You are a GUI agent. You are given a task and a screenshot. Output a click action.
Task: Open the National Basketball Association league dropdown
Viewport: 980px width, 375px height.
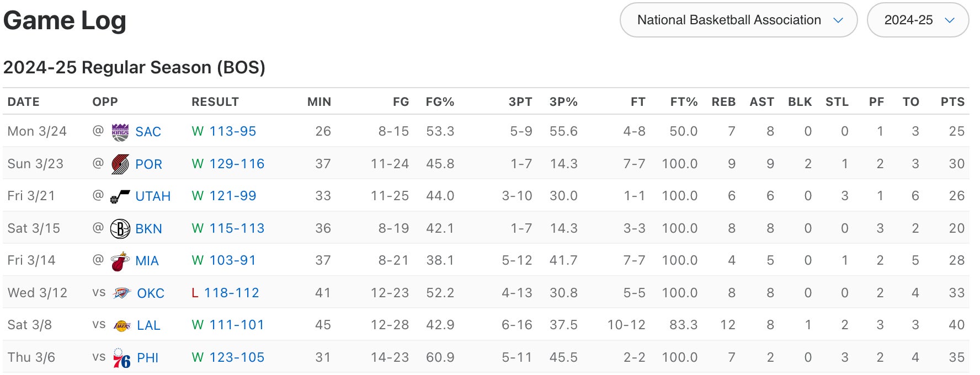point(738,20)
